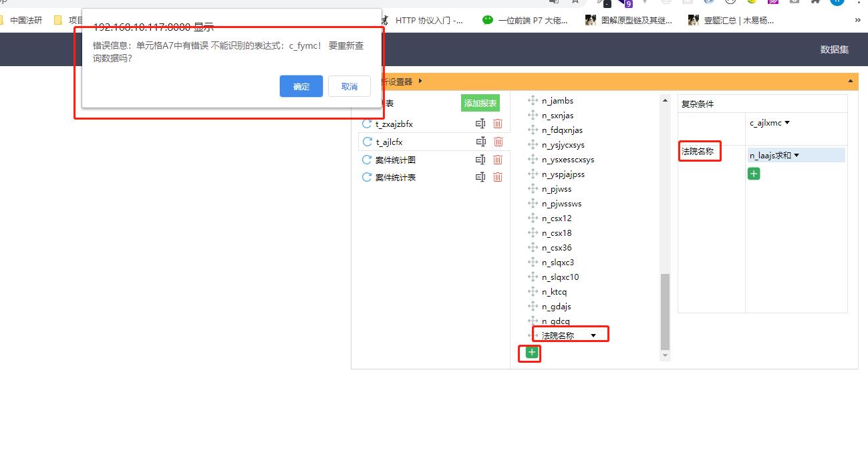Click the n_csx36 field name
This screenshot has width=868, height=471.
[x=557, y=247]
